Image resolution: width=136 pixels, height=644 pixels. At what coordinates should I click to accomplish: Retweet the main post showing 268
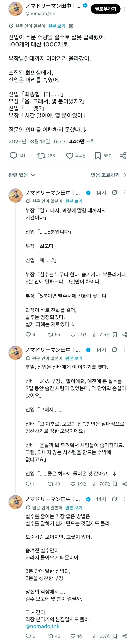pos(46,156)
